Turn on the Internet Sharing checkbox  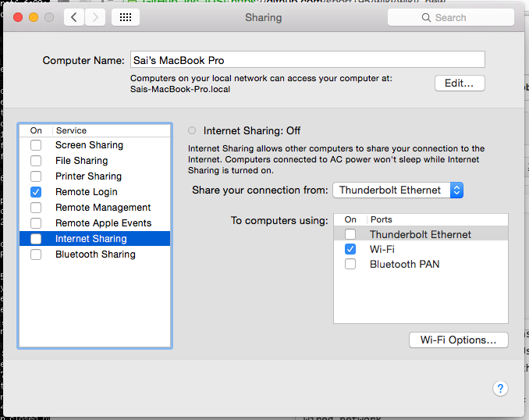(36, 239)
